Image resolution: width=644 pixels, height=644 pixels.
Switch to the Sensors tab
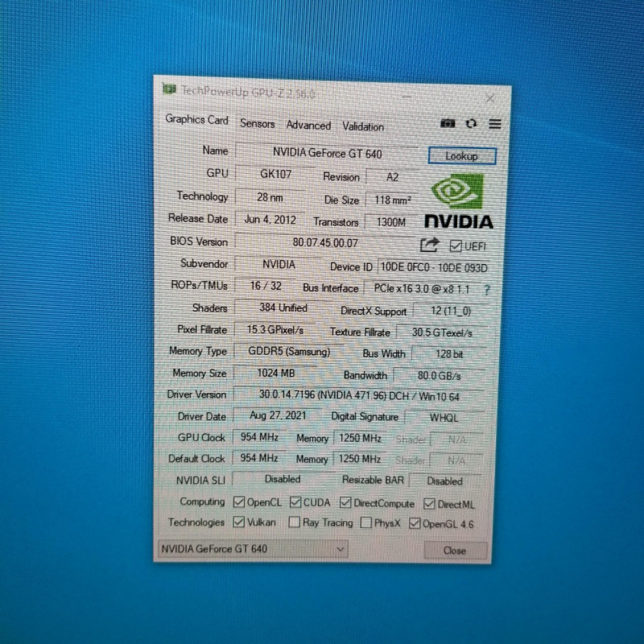pyautogui.click(x=257, y=123)
